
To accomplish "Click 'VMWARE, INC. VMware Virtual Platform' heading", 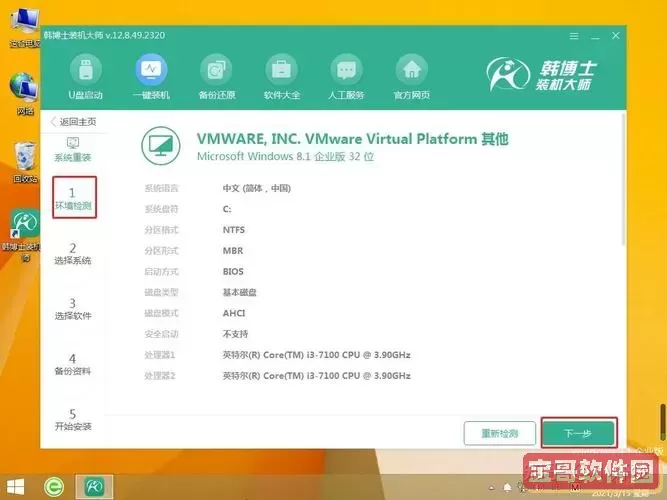I will tap(337, 139).
